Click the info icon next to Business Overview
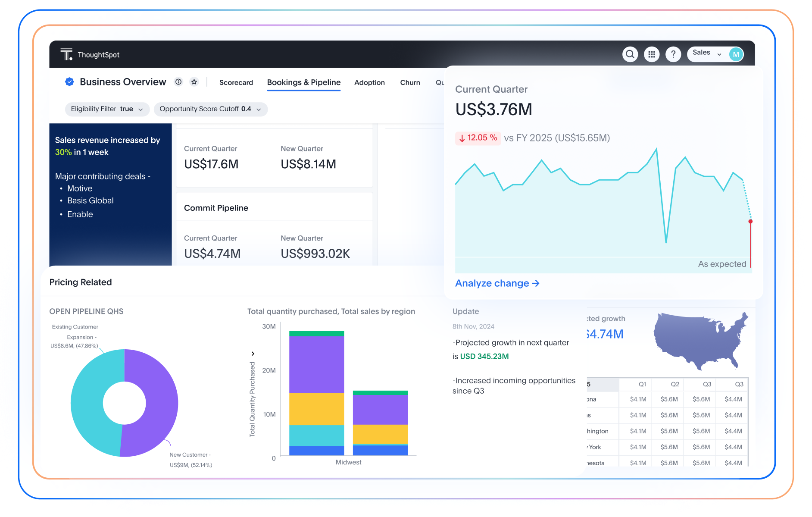 click(x=178, y=81)
